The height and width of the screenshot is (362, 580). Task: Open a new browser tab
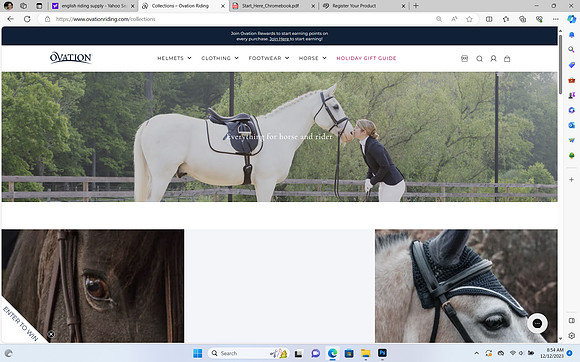pos(416,6)
